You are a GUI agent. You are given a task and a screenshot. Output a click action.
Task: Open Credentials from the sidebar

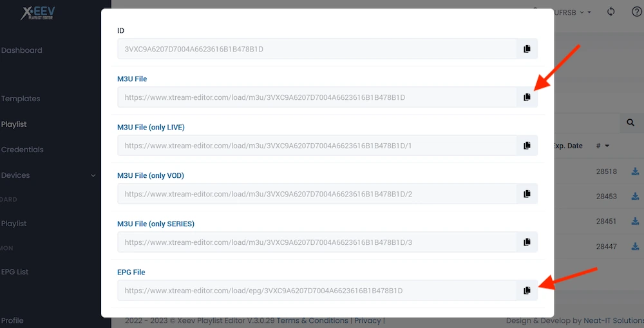pyautogui.click(x=23, y=150)
